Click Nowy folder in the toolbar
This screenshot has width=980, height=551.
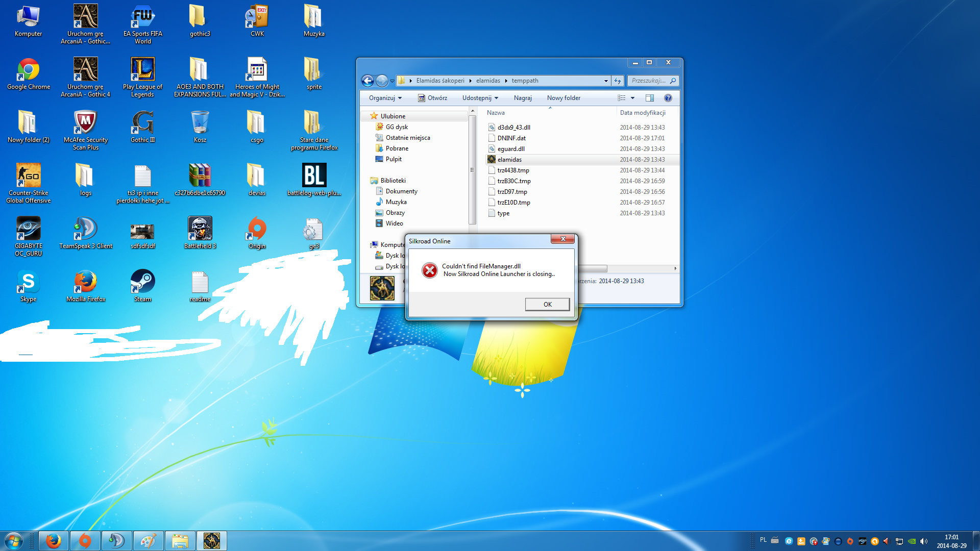[563, 98]
